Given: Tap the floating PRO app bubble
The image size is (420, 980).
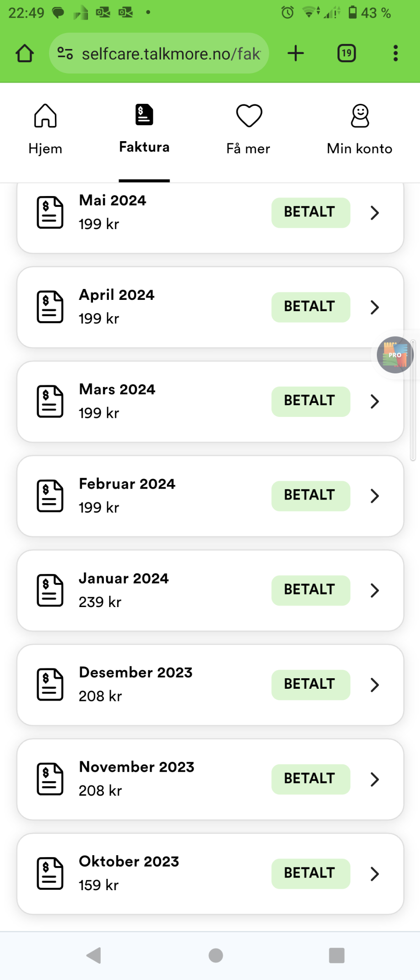Looking at the screenshot, I should (x=395, y=355).
